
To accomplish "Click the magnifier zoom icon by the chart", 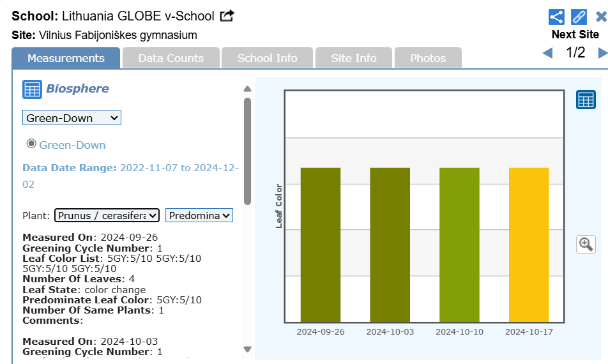I will click(x=586, y=244).
